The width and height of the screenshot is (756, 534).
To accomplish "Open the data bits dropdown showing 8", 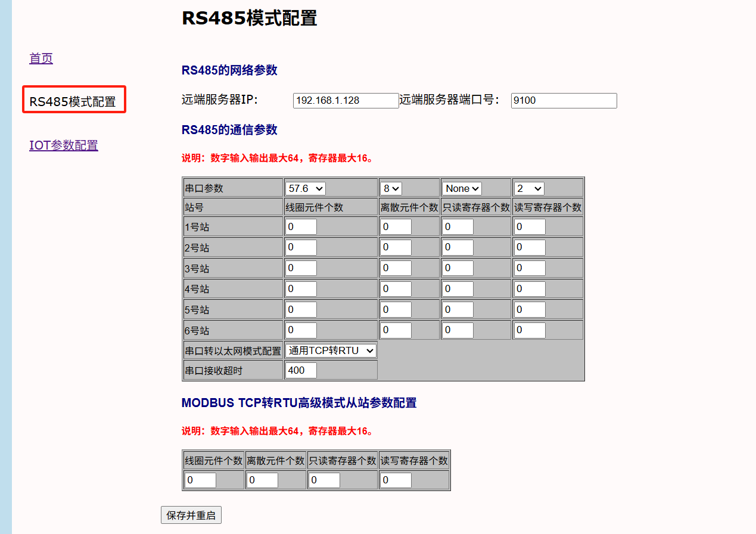I will [x=391, y=188].
